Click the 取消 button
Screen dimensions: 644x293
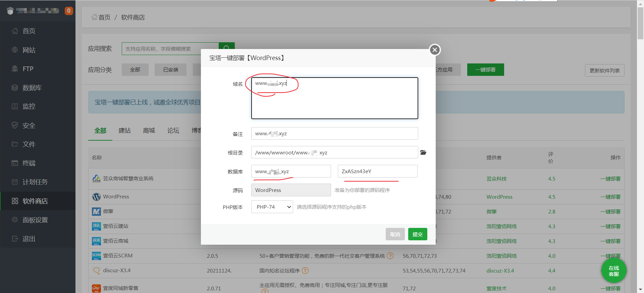pyautogui.click(x=395, y=234)
